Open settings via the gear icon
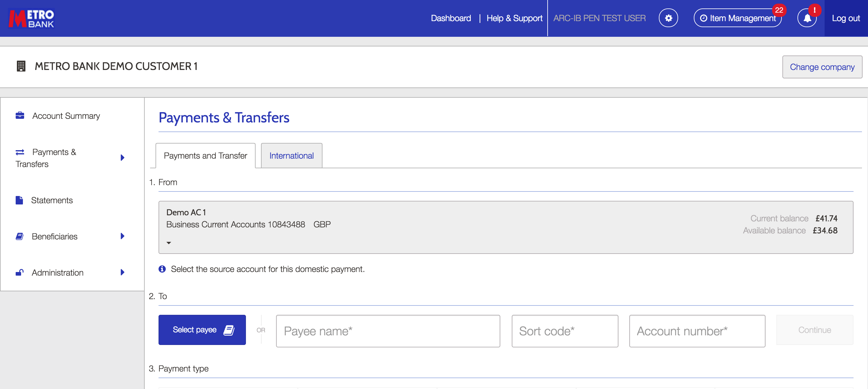Viewport: 868px width, 389px height. [668, 18]
